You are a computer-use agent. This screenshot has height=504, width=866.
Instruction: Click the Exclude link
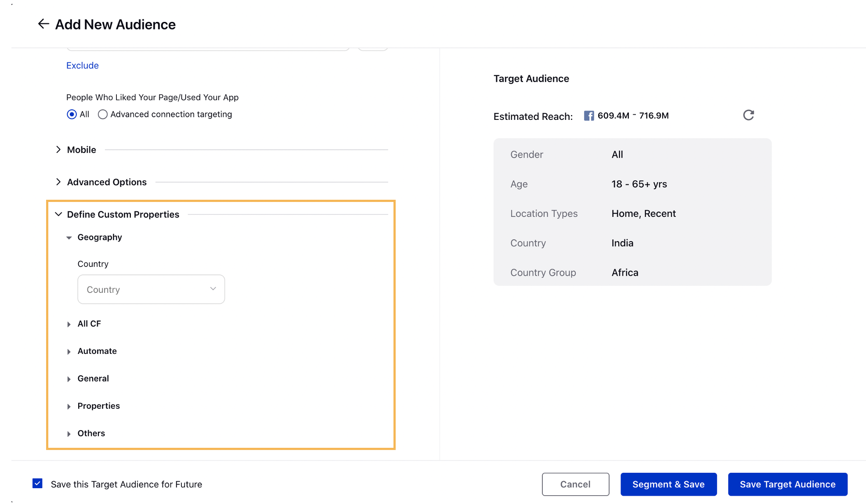point(82,65)
